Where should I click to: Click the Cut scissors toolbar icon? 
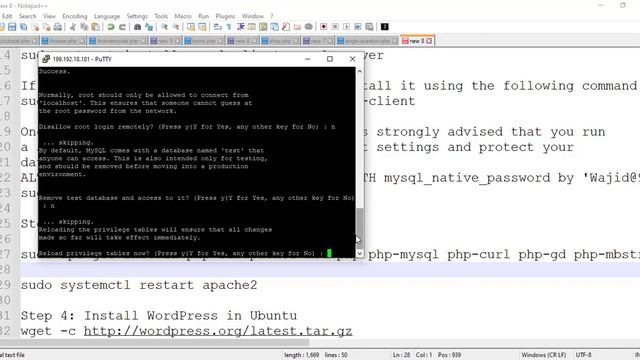point(73,27)
